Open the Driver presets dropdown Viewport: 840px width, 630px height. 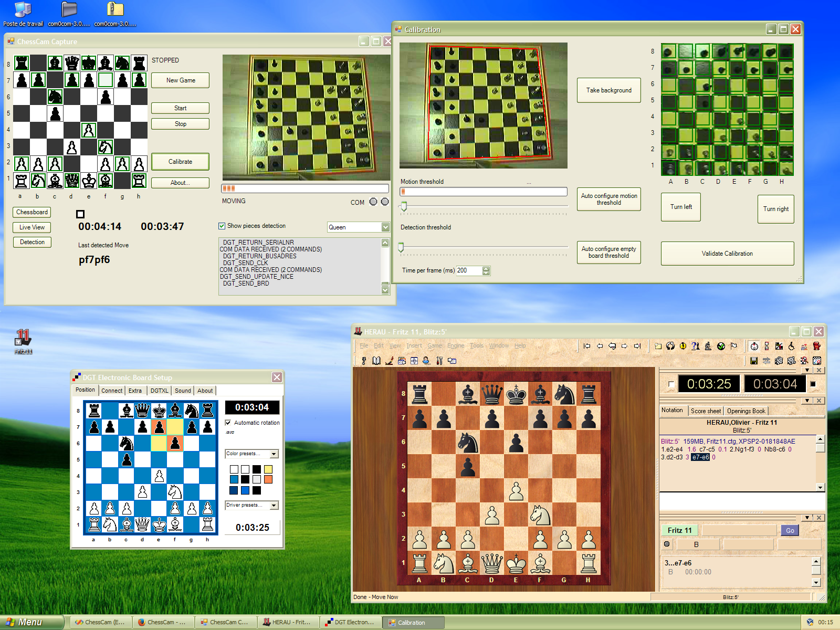(x=274, y=505)
